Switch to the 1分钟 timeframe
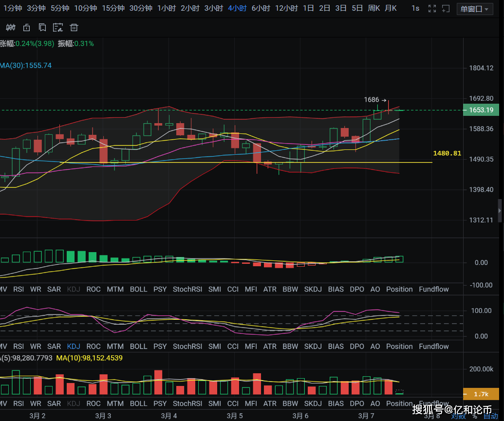 [x=13, y=8]
